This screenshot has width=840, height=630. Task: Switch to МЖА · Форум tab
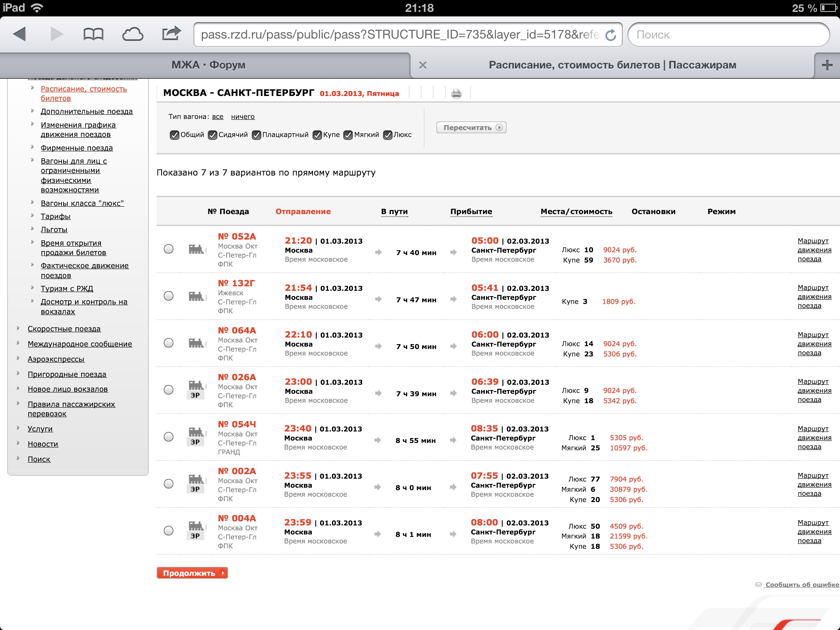point(208,65)
